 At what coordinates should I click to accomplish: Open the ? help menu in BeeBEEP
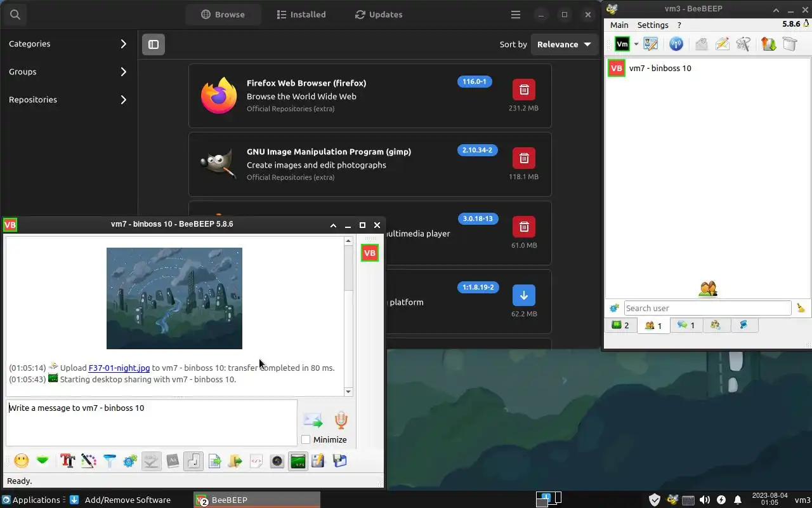tap(679, 25)
